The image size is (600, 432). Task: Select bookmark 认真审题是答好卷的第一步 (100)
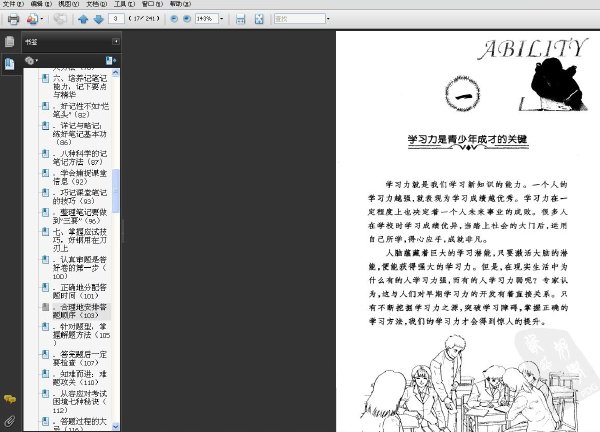[x=80, y=267]
